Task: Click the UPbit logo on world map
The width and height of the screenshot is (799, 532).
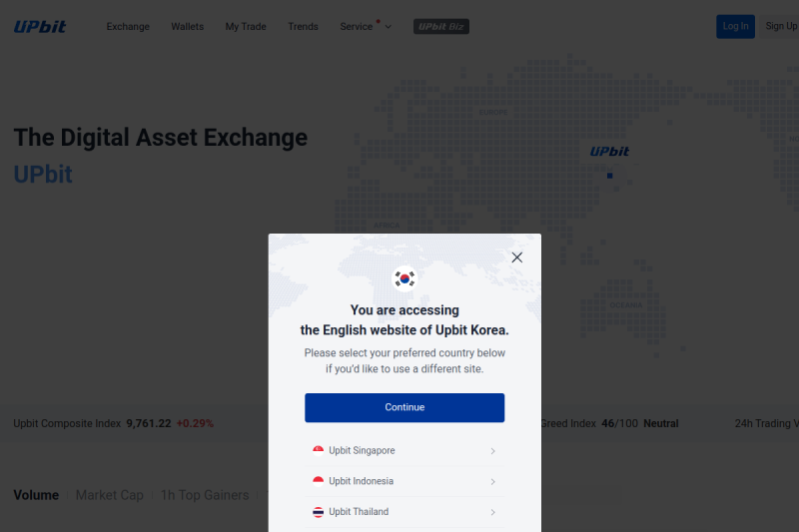Action: click(609, 151)
